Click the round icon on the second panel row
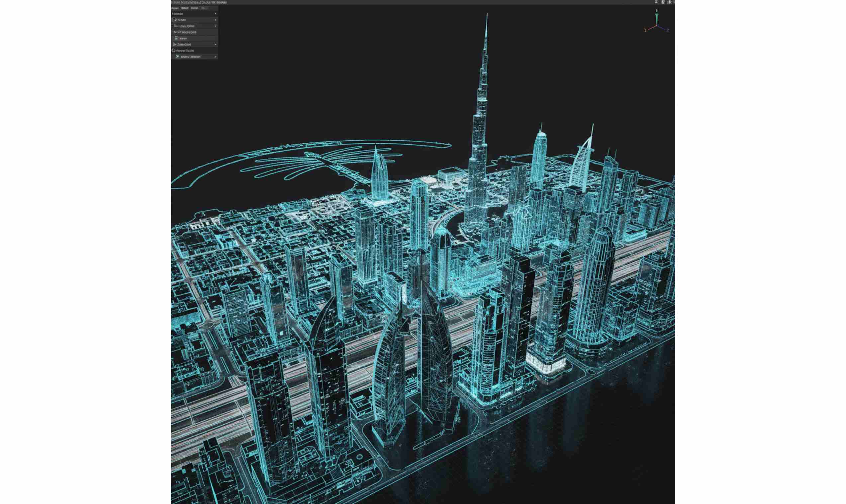 click(x=175, y=20)
